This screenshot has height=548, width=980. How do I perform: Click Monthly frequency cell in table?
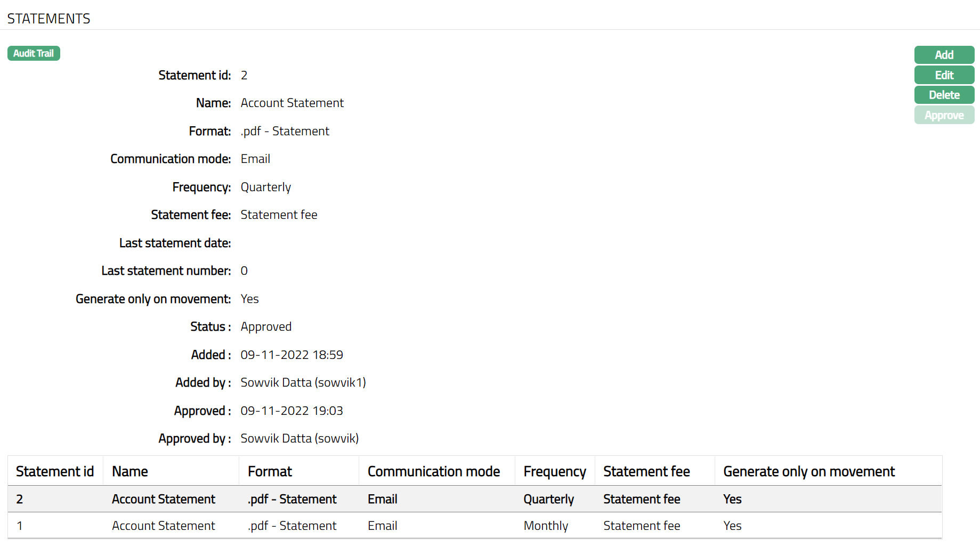(546, 526)
